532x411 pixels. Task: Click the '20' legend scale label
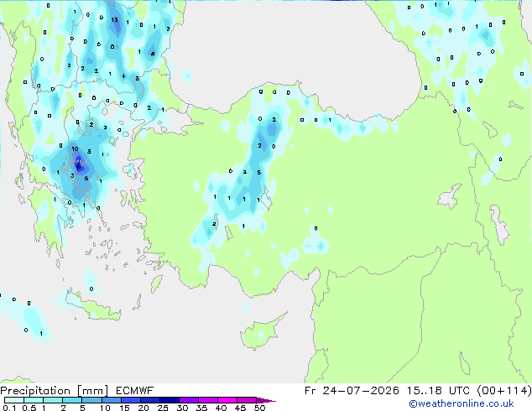(x=143, y=408)
